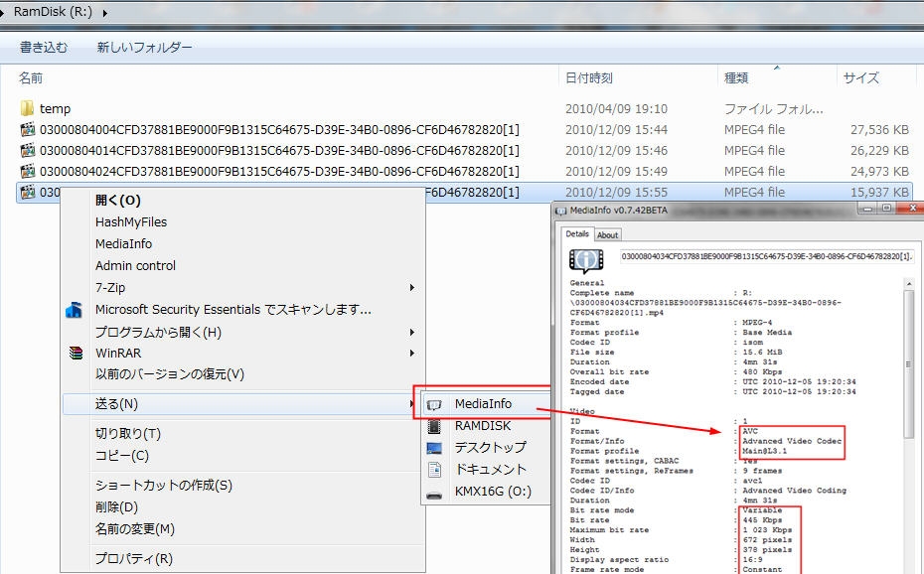Click the RamDisk (R:) address bar segment
Viewport: 924px width, 574px height.
tap(53, 12)
